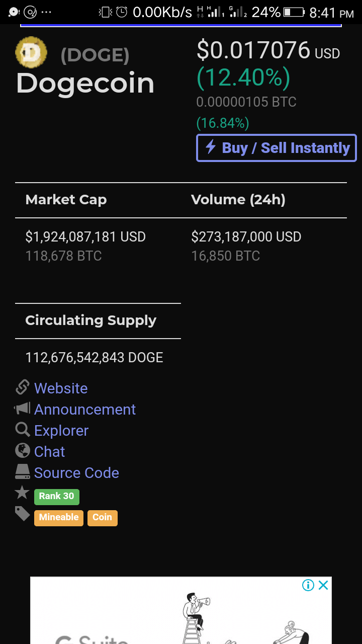
Task: Tap the Dogecoin logo icon
Action: tap(31, 52)
